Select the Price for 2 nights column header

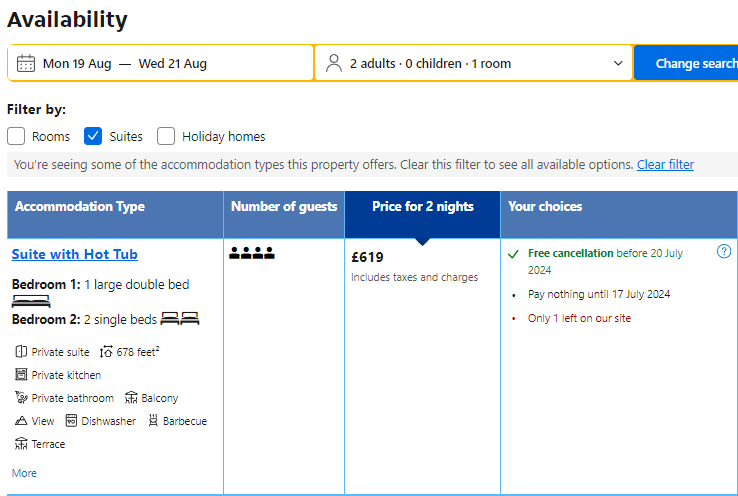coord(422,207)
